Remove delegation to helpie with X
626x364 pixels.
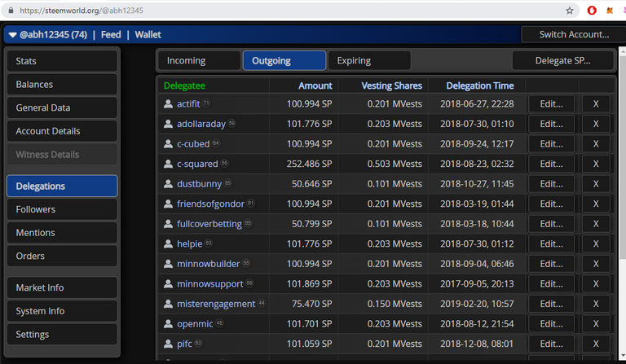pos(596,243)
